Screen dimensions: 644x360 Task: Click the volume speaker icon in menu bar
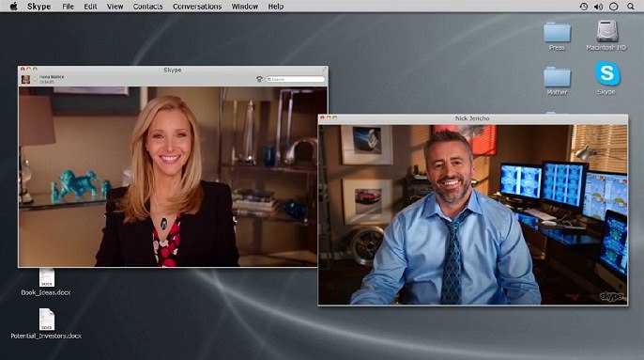coord(598,7)
